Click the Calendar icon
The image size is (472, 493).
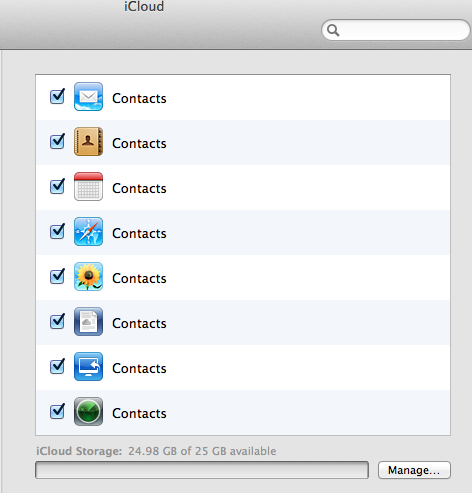pyautogui.click(x=88, y=186)
